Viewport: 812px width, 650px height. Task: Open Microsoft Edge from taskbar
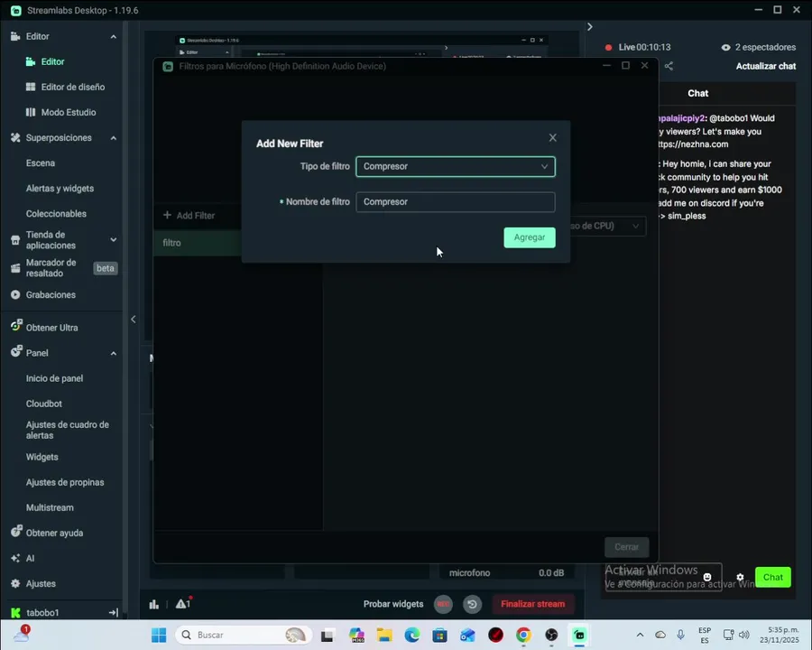pyautogui.click(x=412, y=635)
